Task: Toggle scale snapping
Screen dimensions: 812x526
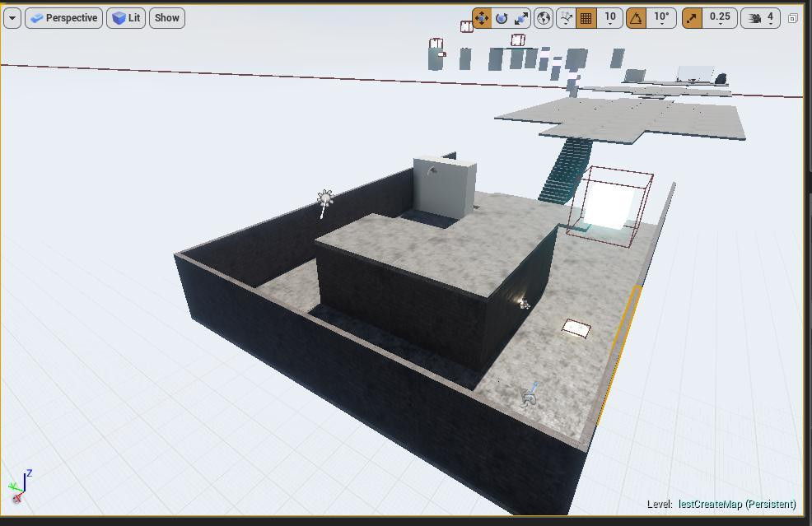Action: pyautogui.click(x=692, y=18)
